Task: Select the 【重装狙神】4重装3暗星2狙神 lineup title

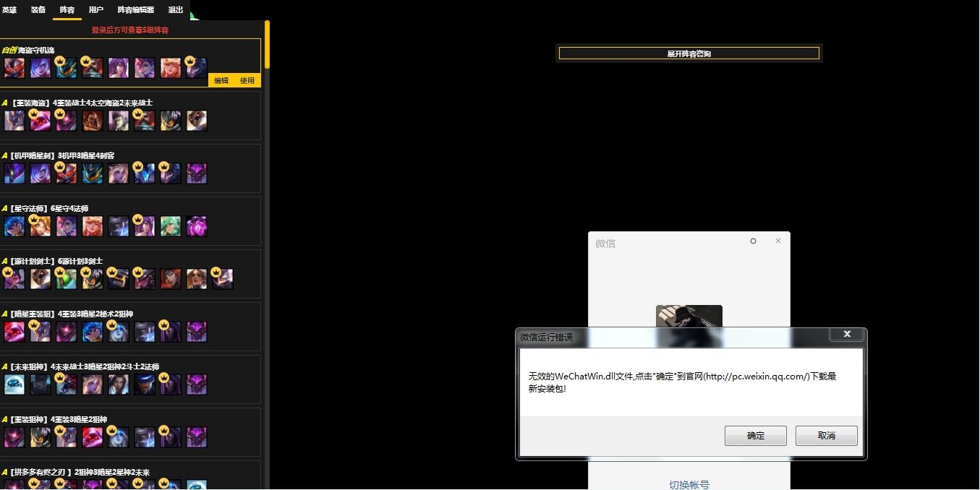Action: [55, 420]
